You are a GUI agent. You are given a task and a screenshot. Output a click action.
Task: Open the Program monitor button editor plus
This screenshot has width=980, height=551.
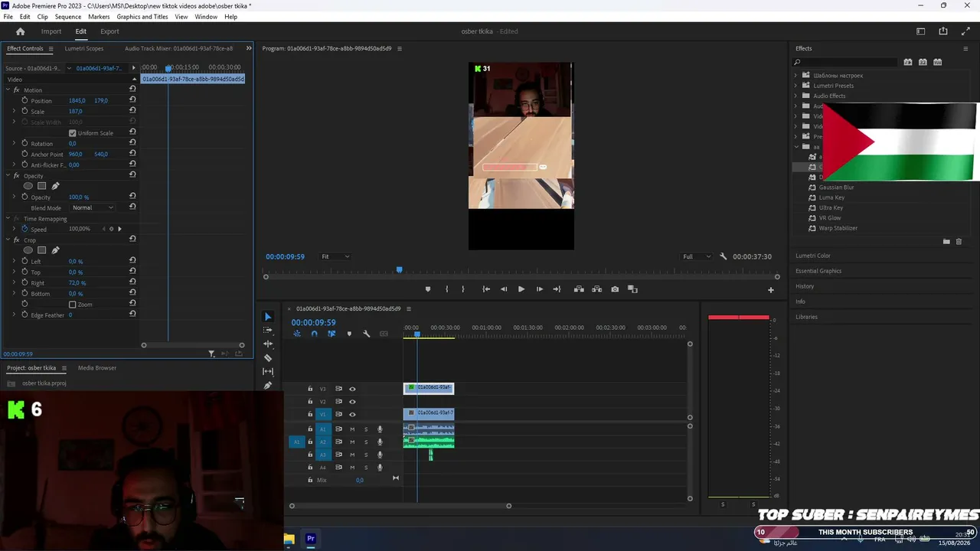[771, 290]
